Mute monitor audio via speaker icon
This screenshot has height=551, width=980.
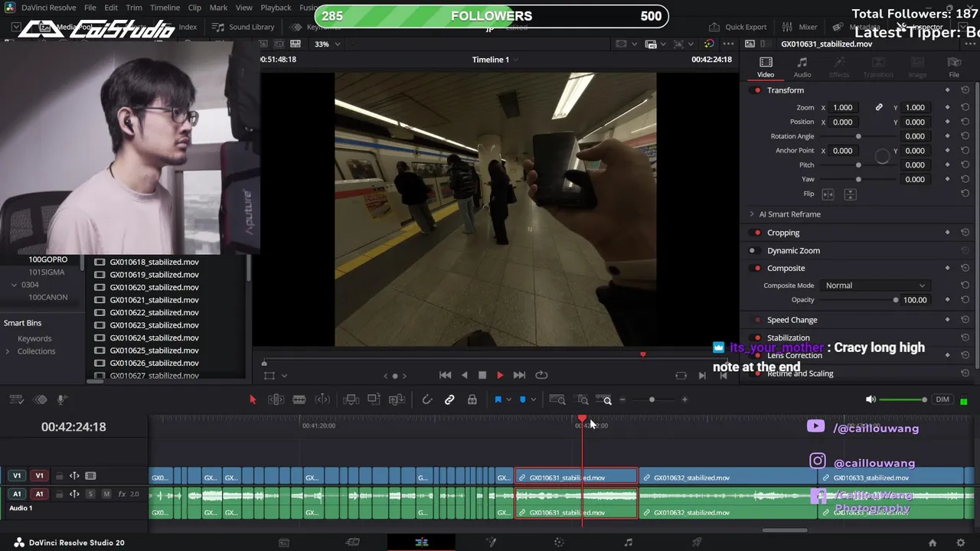point(870,399)
